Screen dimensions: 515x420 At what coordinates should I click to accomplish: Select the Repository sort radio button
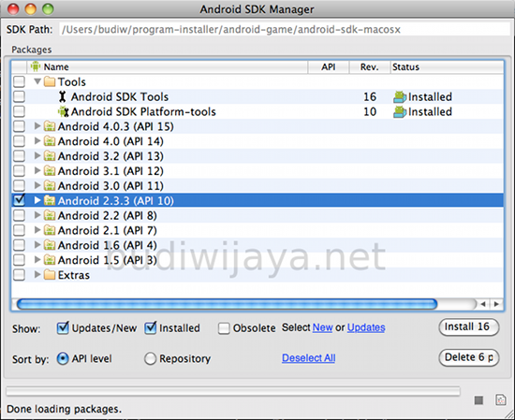(150, 358)
